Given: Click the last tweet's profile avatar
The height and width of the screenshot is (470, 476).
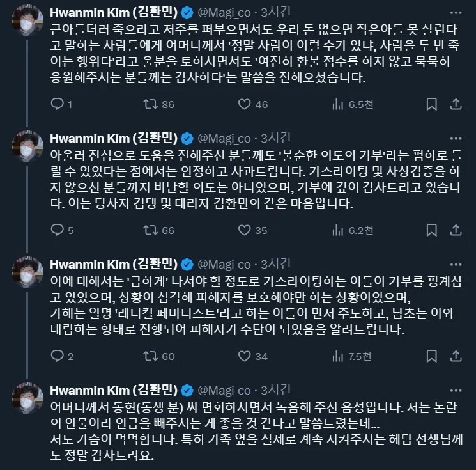Looking at the screenshot, I should (26, 402).
